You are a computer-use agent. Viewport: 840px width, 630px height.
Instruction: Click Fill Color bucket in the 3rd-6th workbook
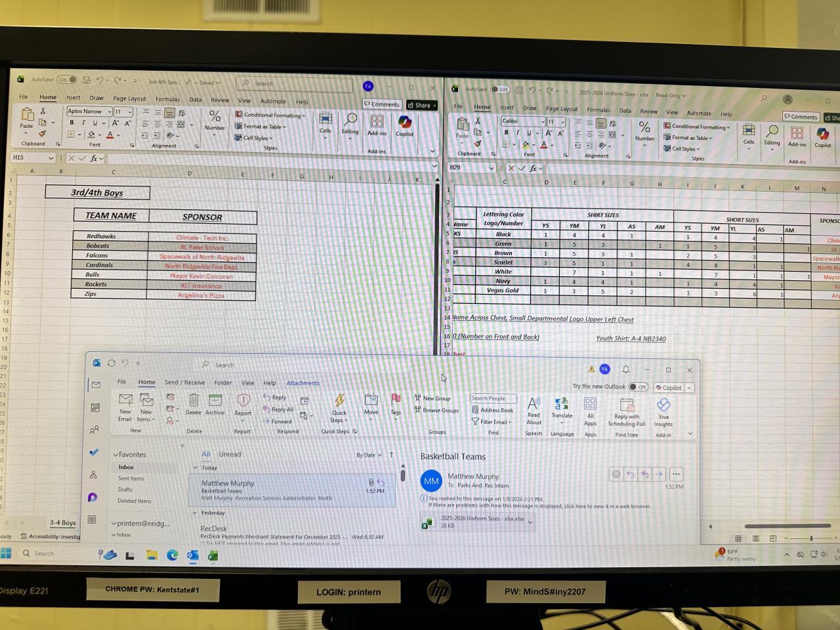pyautogui.click(x=91, y=135)
